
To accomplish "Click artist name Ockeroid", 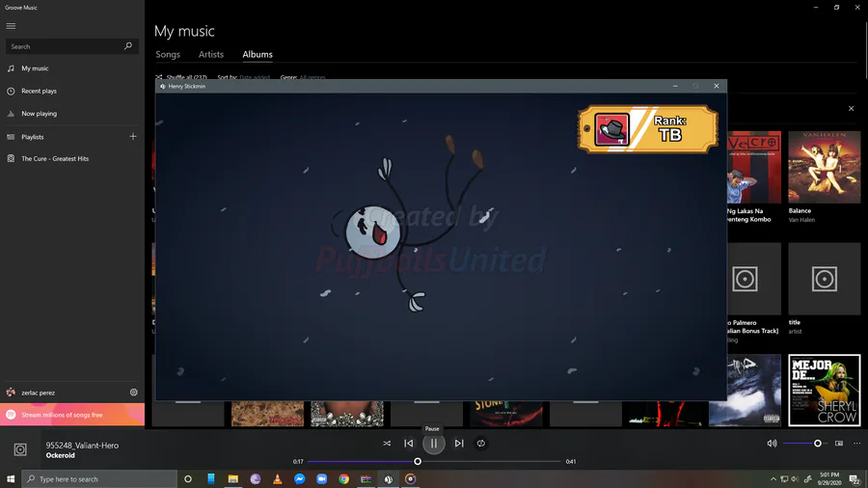I will point(61,455).
